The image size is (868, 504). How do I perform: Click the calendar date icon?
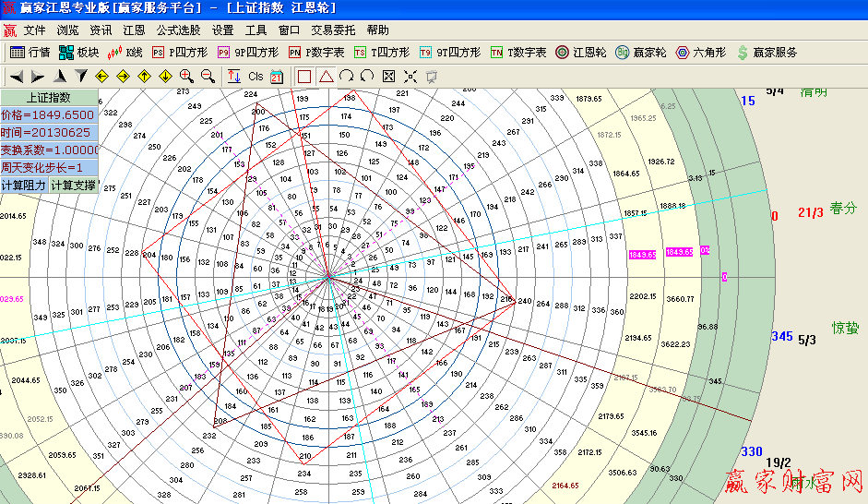pyautogui.click(x=276, y=77)
